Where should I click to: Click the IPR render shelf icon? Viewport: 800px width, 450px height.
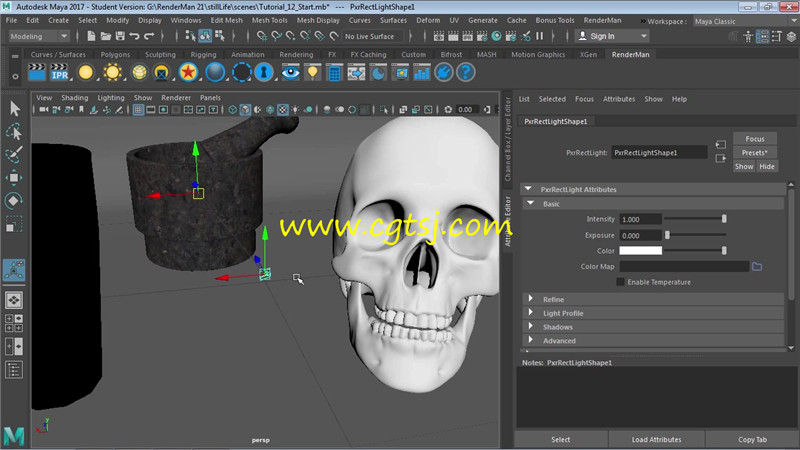pyautogui.click(x=59, y=72)
